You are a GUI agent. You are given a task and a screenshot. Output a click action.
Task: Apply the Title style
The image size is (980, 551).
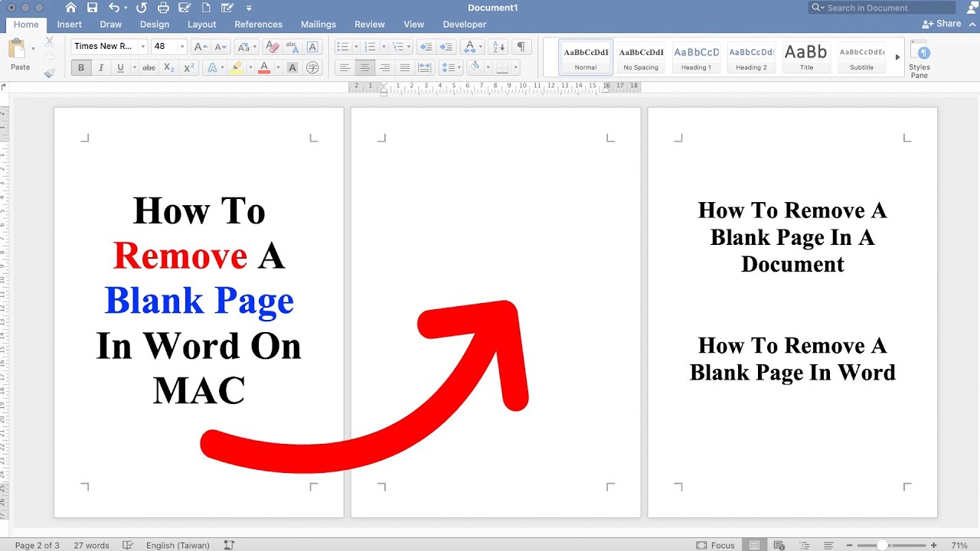806,57
